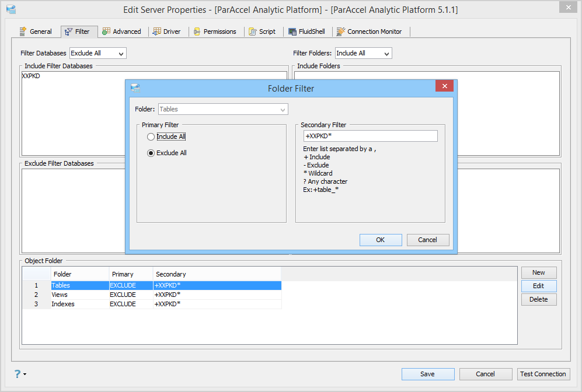Viewport: 582px width, 392px height.
Task: Select the Include All radio button
Action: tap(151, 137)
